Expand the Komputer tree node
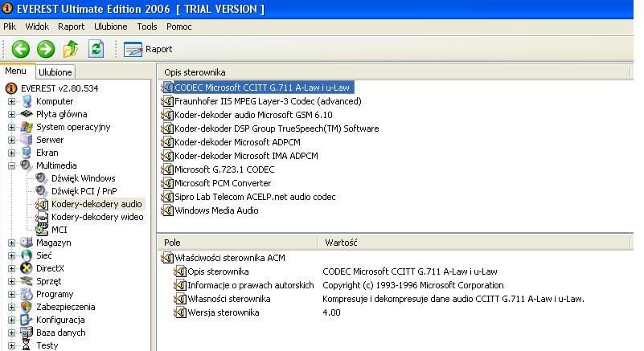The width and height of the screenshot is (644, 351). tap(11, 101)
